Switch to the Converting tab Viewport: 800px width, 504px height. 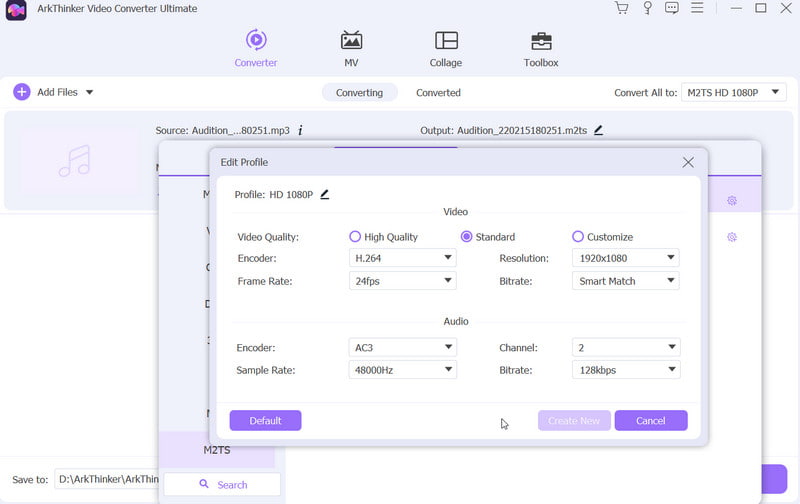(359, 92)
